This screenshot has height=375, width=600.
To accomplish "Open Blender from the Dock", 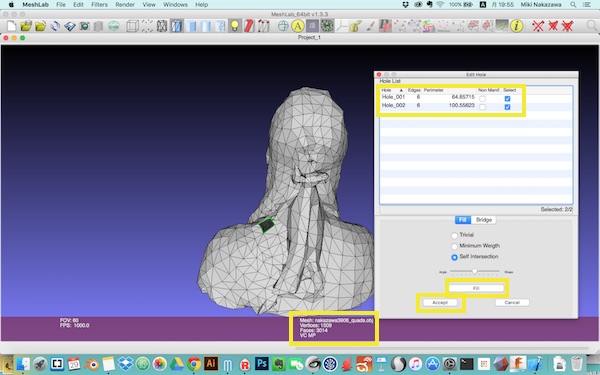I will pos(91,363).
